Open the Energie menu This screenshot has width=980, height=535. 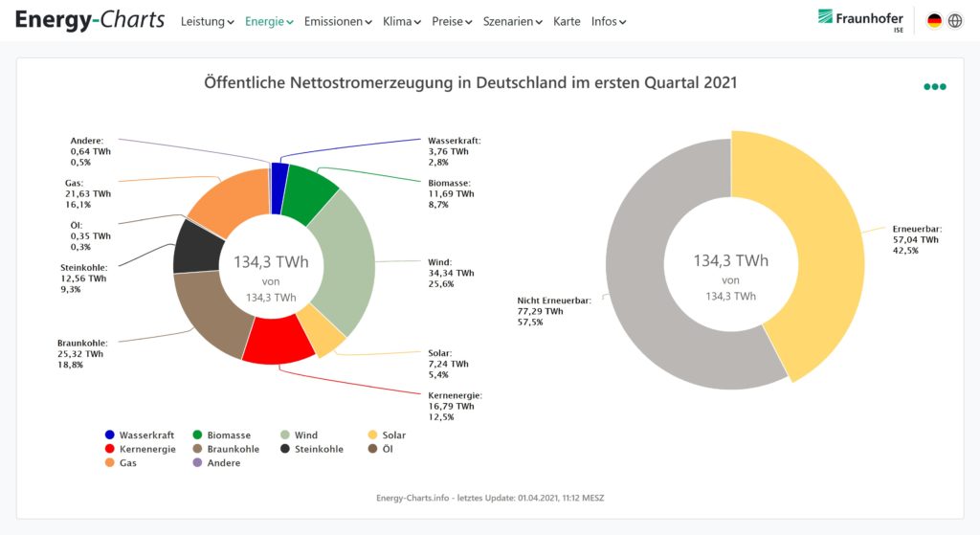(269, 21)
